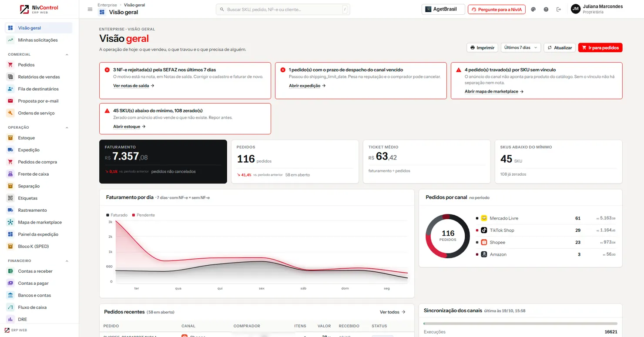
Task: Go to Expedição in the sidebar
Action: [38, 150]
